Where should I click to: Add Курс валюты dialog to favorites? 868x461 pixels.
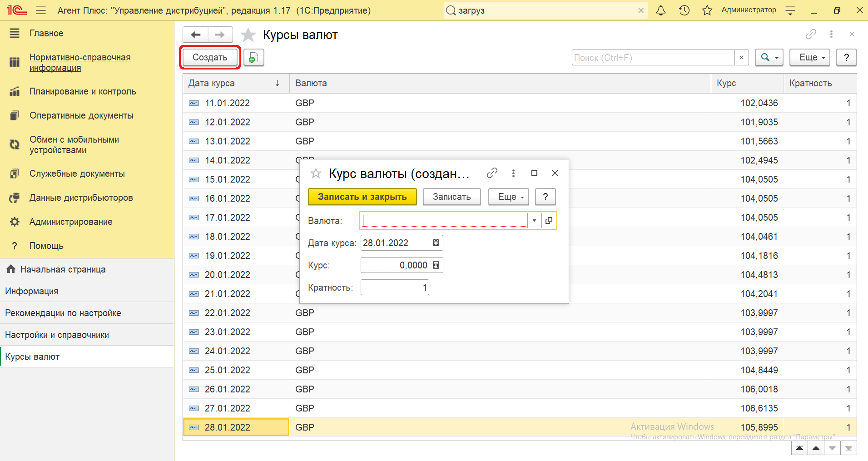tap(316, 173)
